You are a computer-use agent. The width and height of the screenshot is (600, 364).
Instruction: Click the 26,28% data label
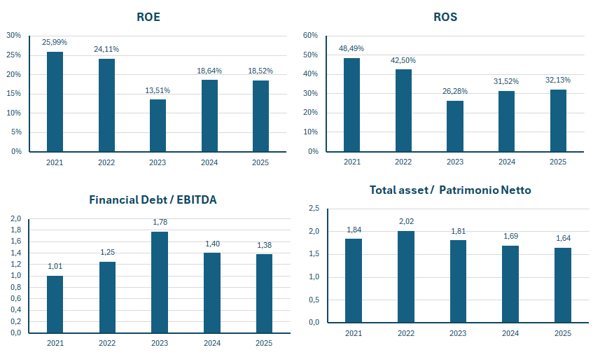point(455,91)
